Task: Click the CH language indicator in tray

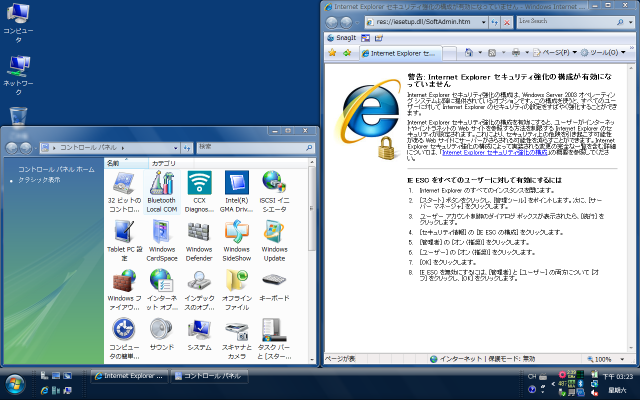Action: point(531,376)
